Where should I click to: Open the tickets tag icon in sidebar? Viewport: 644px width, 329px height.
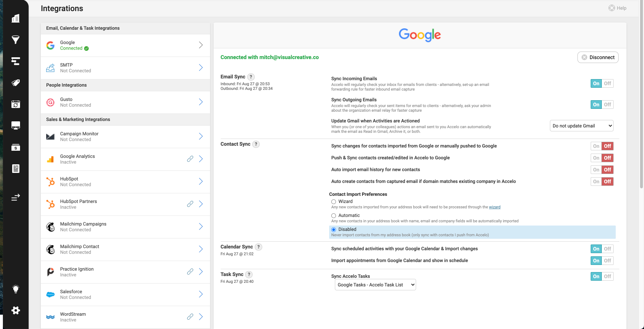(15, 83)
